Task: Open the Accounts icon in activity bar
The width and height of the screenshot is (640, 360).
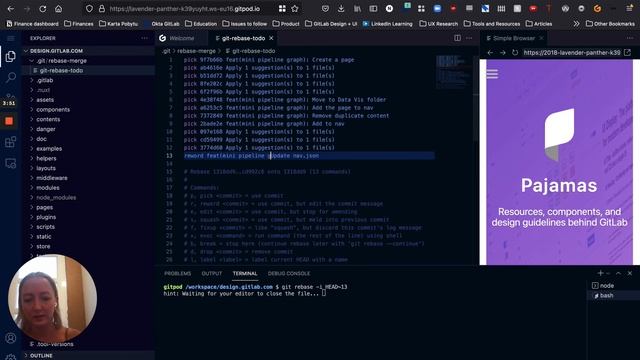Action: pyautogui.click(x=11, y=338)
